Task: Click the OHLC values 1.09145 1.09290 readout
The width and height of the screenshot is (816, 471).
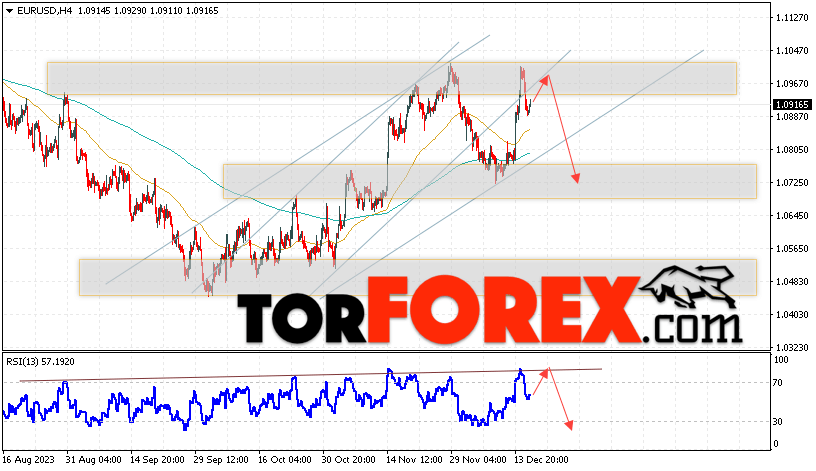Action: [111, 10]
